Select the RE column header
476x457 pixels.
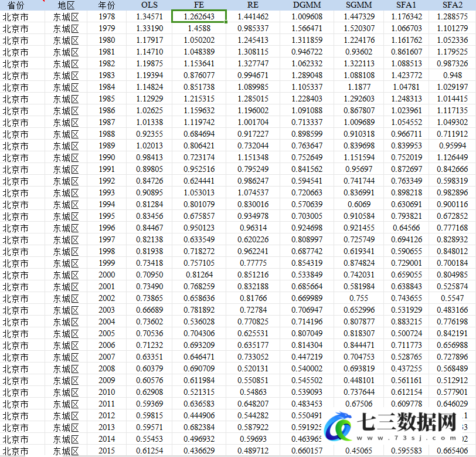[253, 5]
